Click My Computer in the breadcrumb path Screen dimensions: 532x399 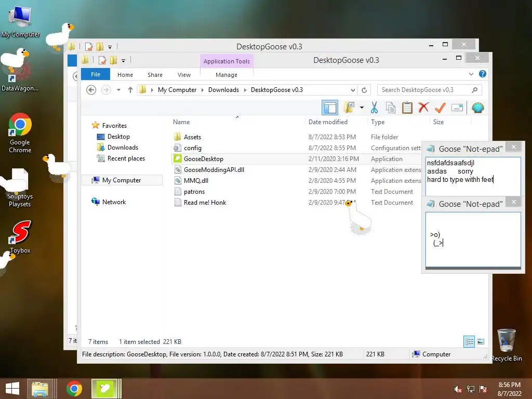(177, 90)
